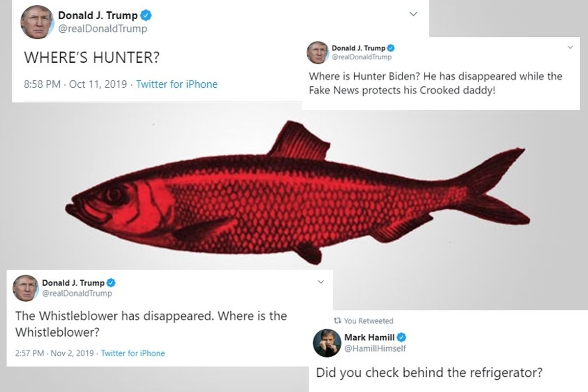Click the 8:58 PM · Oct 11, 2019 timestamp
The height and width of the screenshot is (392, 588).
(x=77, y=84)
